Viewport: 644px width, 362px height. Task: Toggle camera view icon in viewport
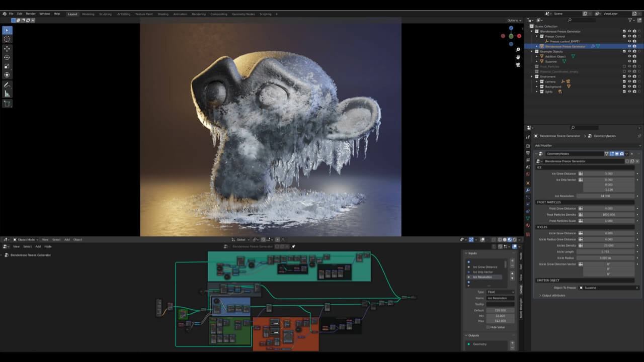tap(518, 64)
